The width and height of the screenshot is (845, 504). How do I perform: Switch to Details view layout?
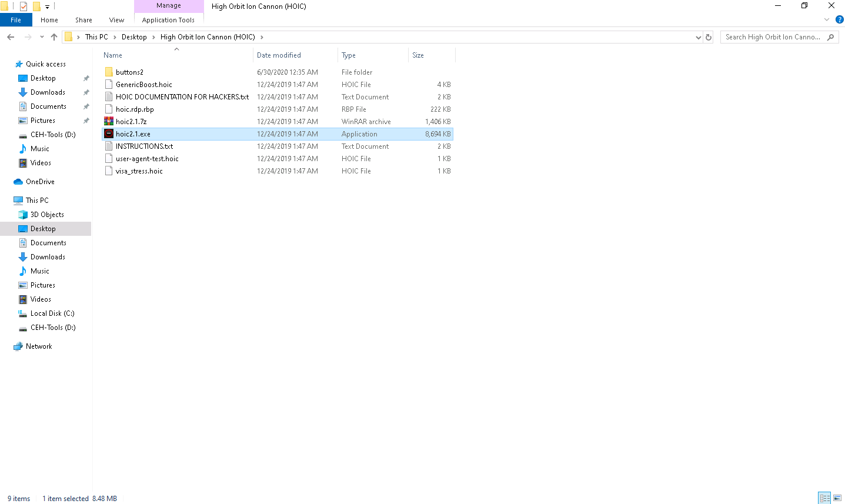coord(824,498)
